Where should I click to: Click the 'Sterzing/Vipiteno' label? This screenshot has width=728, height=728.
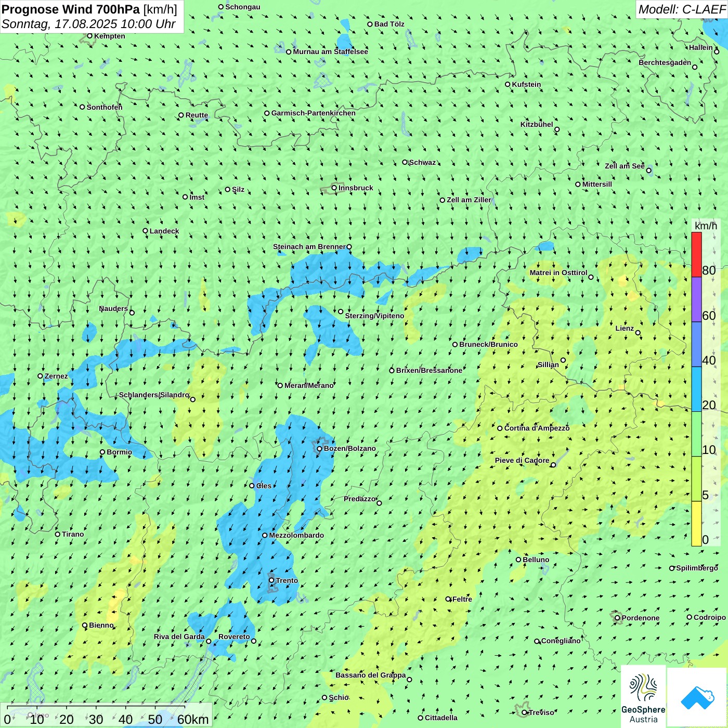374,316
